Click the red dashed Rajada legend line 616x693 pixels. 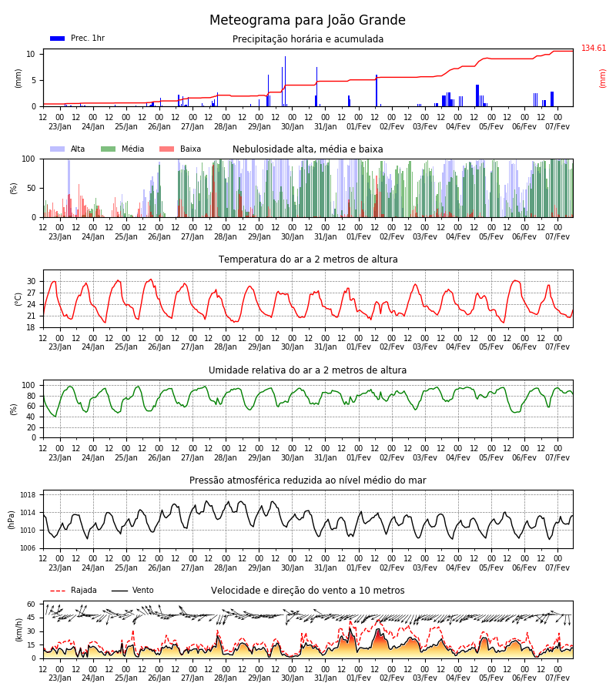coord(58,591)
